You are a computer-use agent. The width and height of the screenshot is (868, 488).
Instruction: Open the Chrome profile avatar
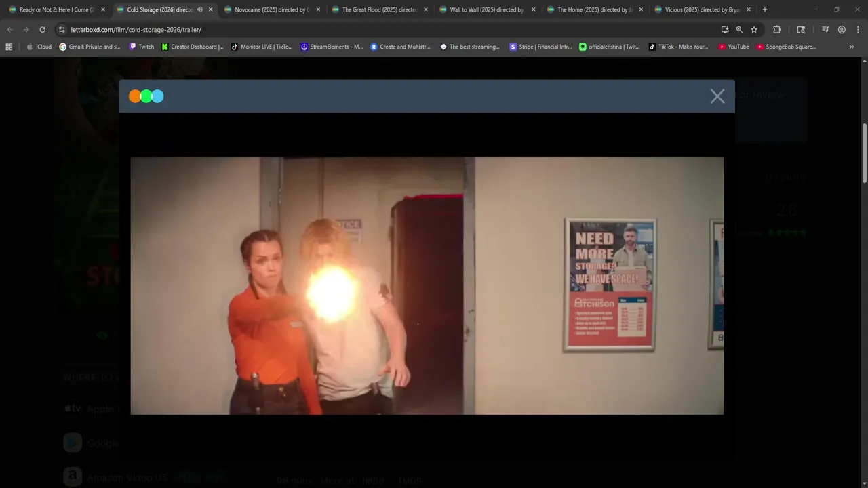(842, 30)
